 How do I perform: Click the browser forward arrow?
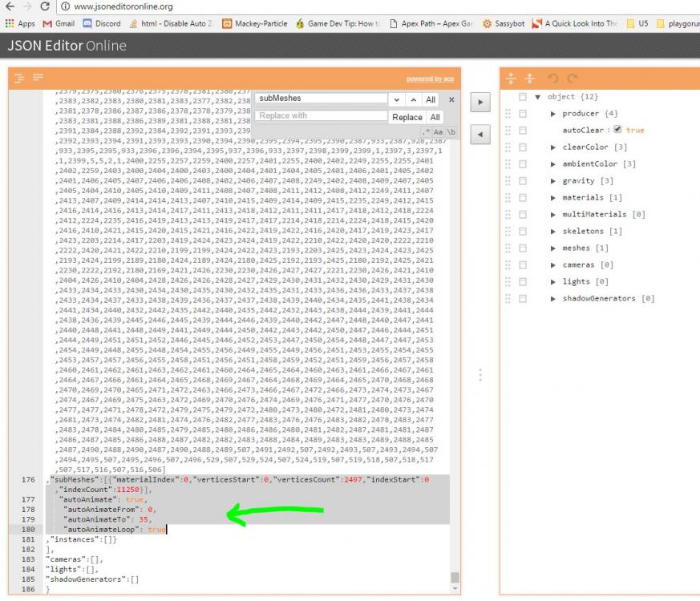point(27,6)
